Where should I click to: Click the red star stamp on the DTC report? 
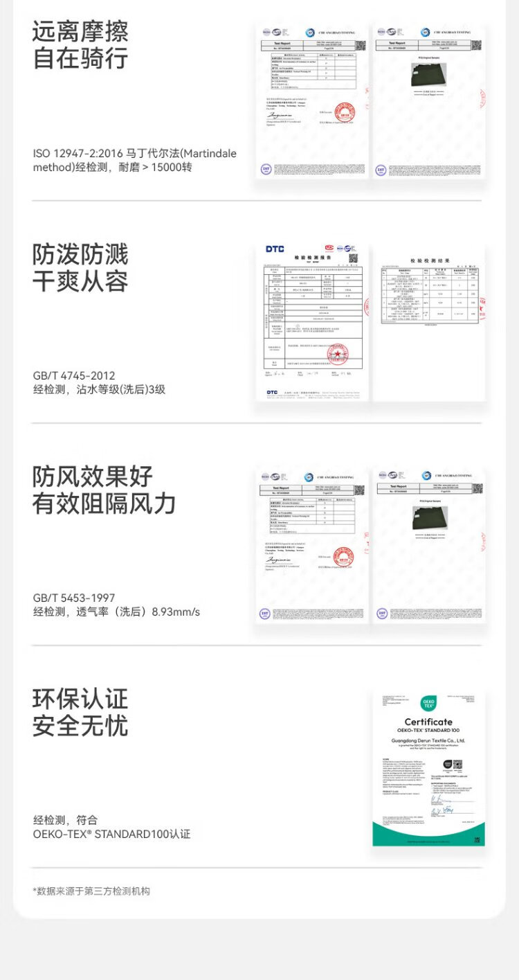point(338,356)
